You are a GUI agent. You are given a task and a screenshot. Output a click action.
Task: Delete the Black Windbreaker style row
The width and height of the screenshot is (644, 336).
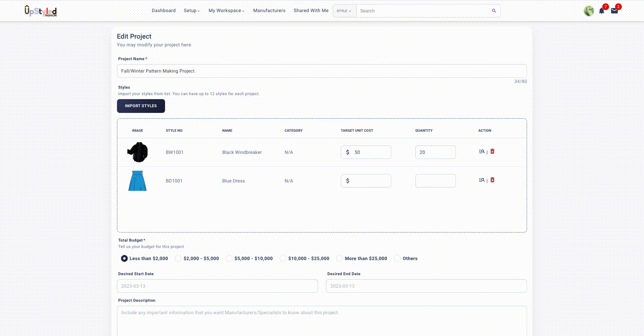[492, 152]
